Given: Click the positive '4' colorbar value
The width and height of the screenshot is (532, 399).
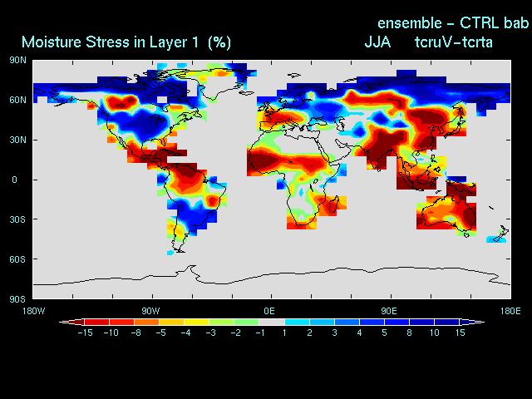Looking at the screenshot, I should coord(359,332).
